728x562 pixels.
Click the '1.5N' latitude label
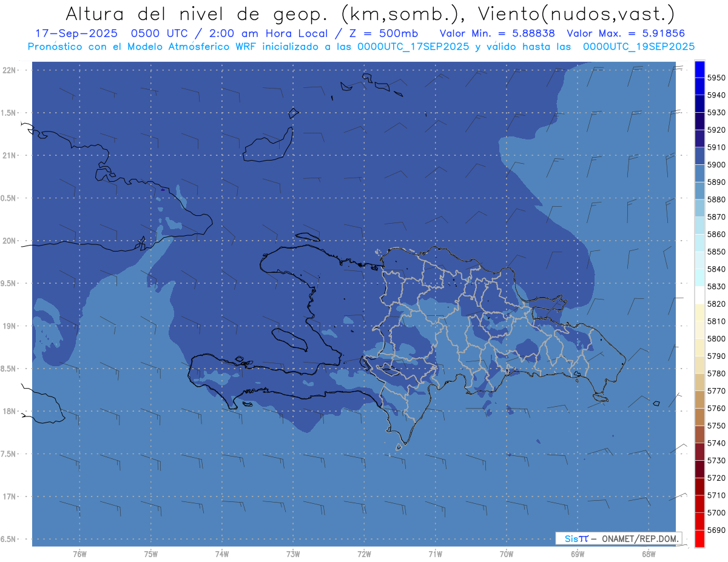coord(10,113)
